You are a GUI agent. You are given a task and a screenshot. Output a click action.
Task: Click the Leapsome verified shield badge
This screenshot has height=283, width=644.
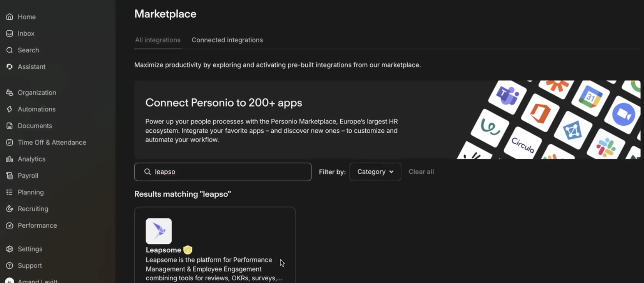pyautogui.click(x=188, y=250)
